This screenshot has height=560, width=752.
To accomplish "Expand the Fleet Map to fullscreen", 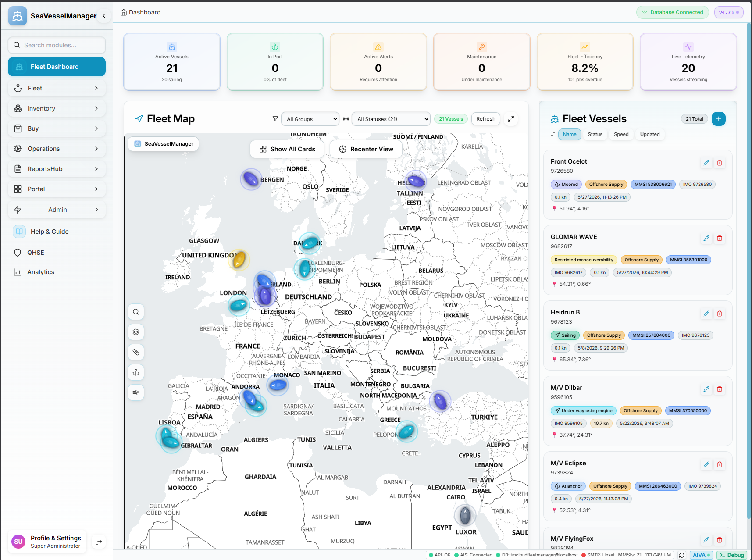I will point(511,119).
